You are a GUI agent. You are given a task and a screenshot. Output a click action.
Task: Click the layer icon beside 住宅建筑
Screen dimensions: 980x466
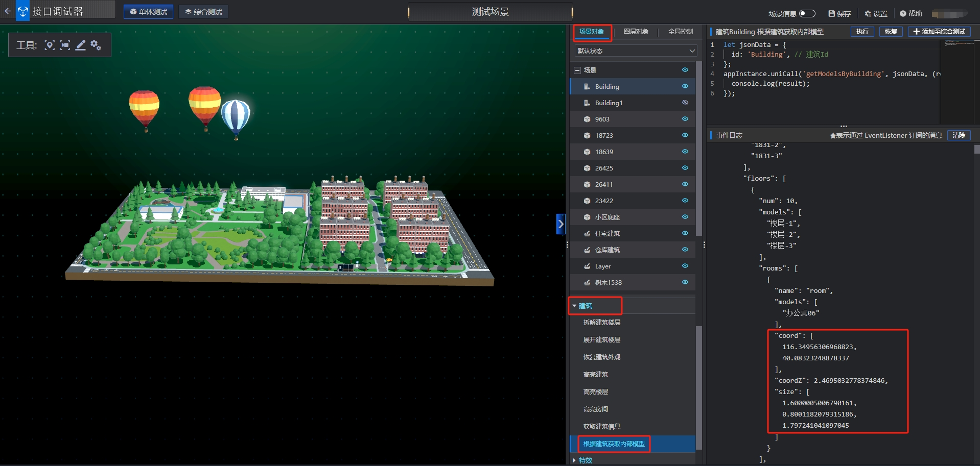pos(587,233)
